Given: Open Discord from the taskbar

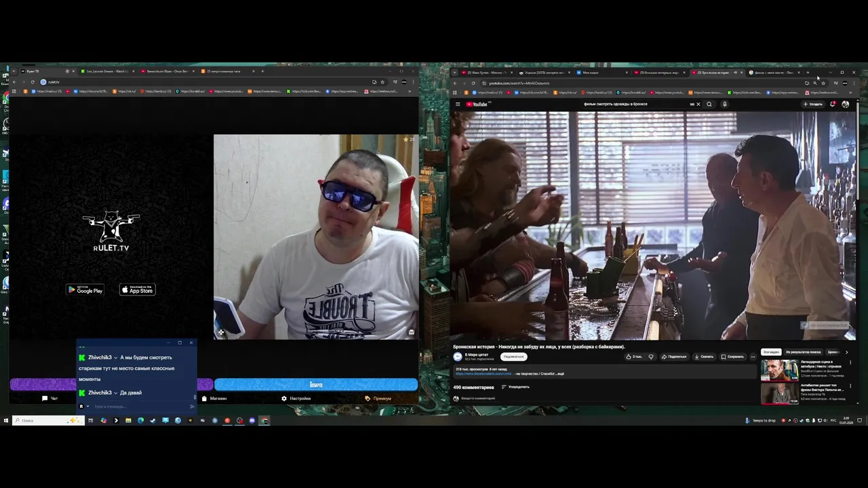Looking at the screenshot, I should tap(252, 420).
